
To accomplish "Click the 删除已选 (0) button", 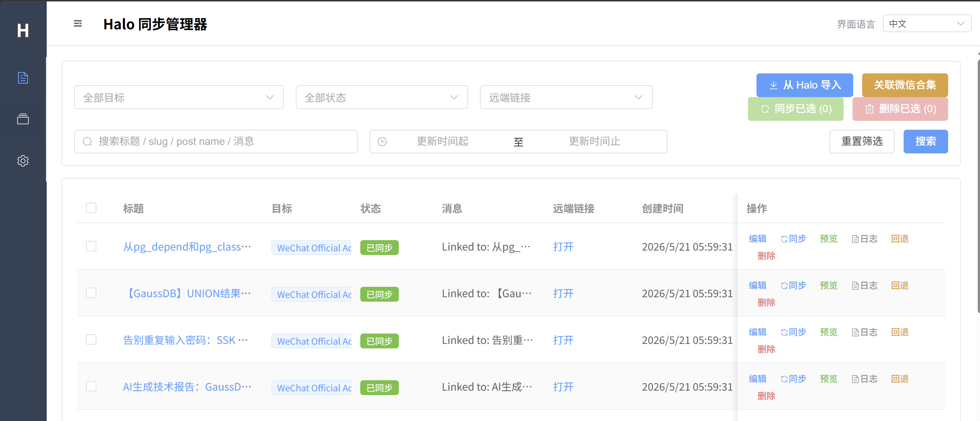I will tap(900, 109).
